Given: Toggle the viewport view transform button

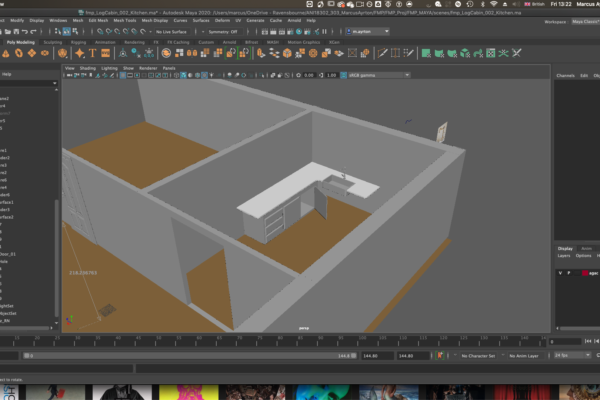Looking at the screenshot, I should tap(343, 75).
